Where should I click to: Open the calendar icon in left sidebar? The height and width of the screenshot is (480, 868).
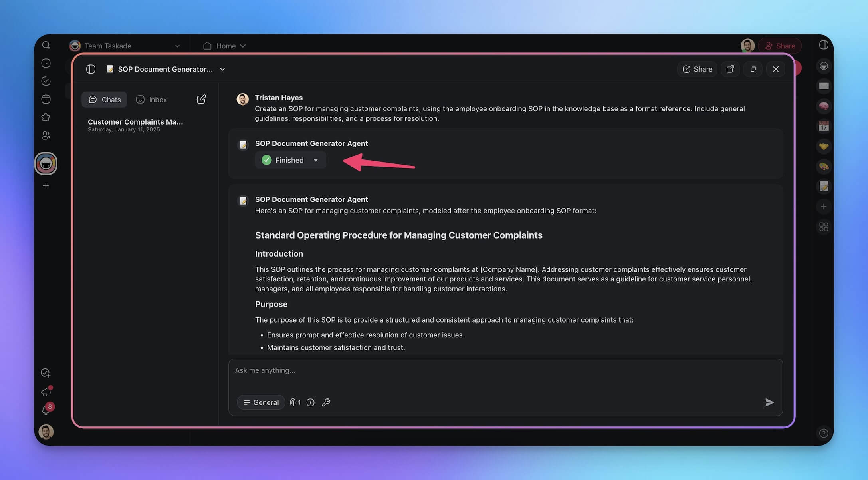tap(46, 99)
